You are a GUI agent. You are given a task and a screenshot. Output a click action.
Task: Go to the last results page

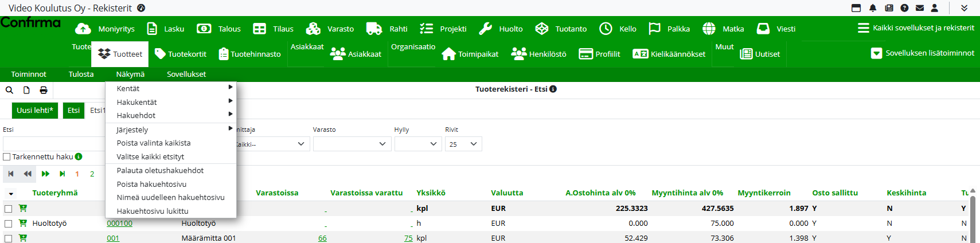coord(63,174)
